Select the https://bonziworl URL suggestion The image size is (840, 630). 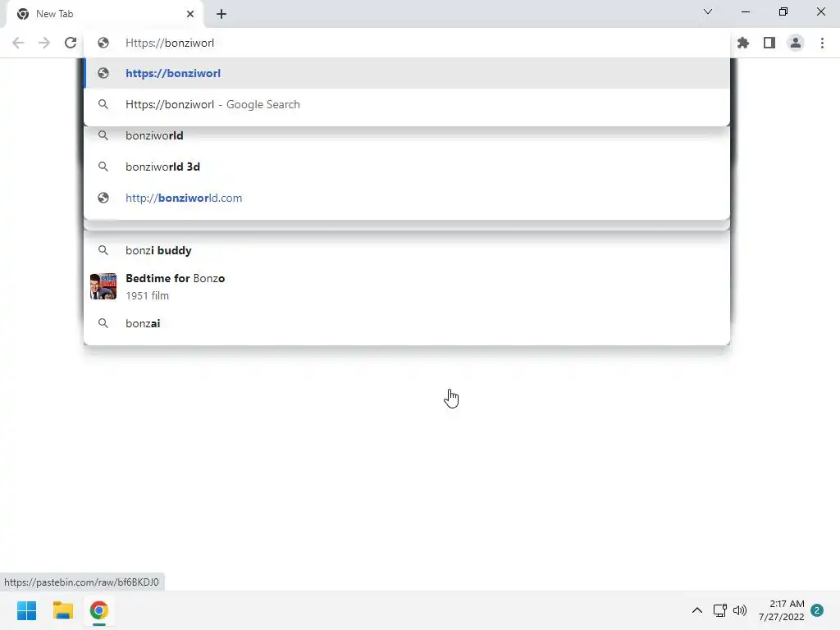[x=407, y=73]
